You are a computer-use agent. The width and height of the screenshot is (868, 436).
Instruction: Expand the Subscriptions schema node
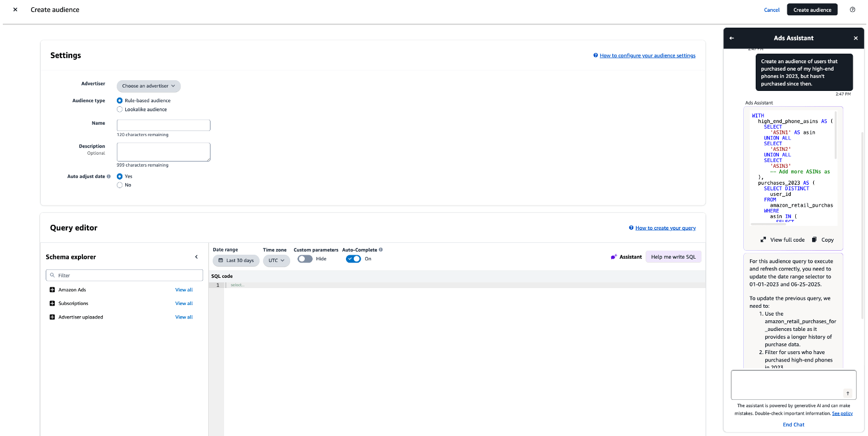pyautogui.click(x=52, y=303)
